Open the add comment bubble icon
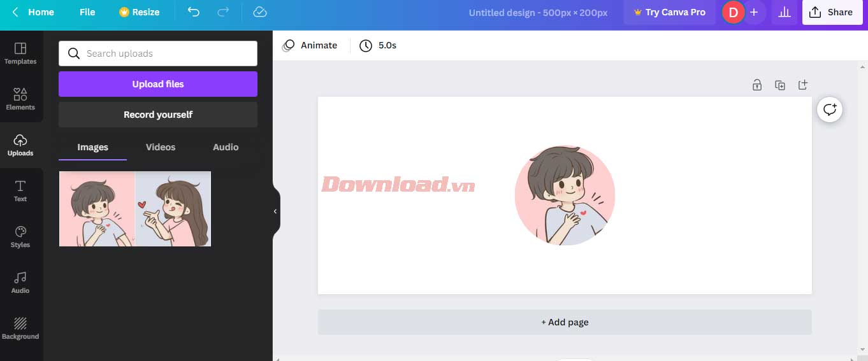The width and height of the screenshot is (868, 361). click(830, 110)
